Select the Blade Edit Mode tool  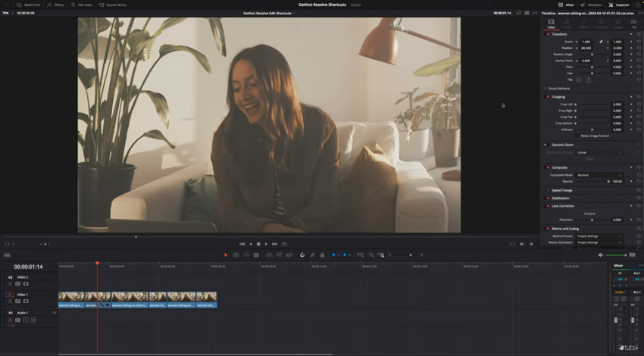(x=256, y=255)
